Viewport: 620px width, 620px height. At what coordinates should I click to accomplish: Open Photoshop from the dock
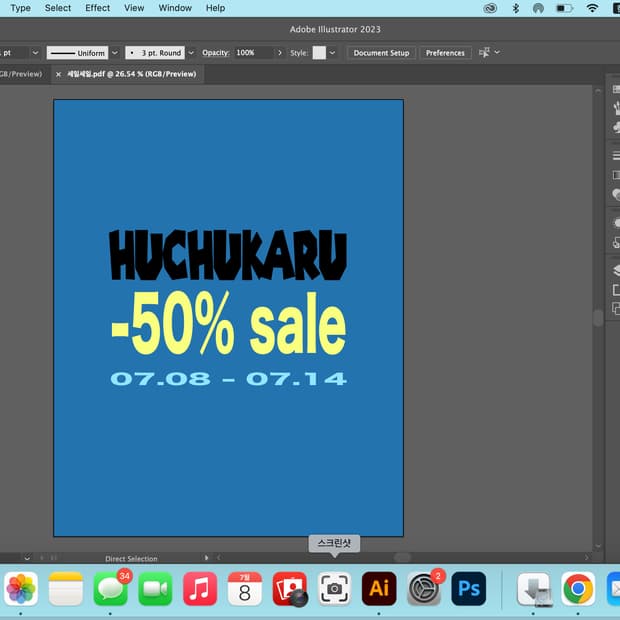469,588
